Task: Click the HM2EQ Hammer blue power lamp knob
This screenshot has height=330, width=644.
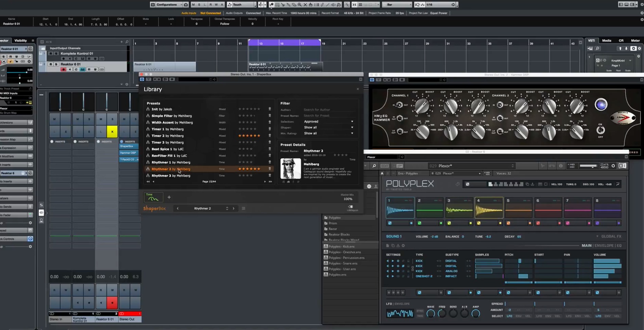Action: click(601, 104)
